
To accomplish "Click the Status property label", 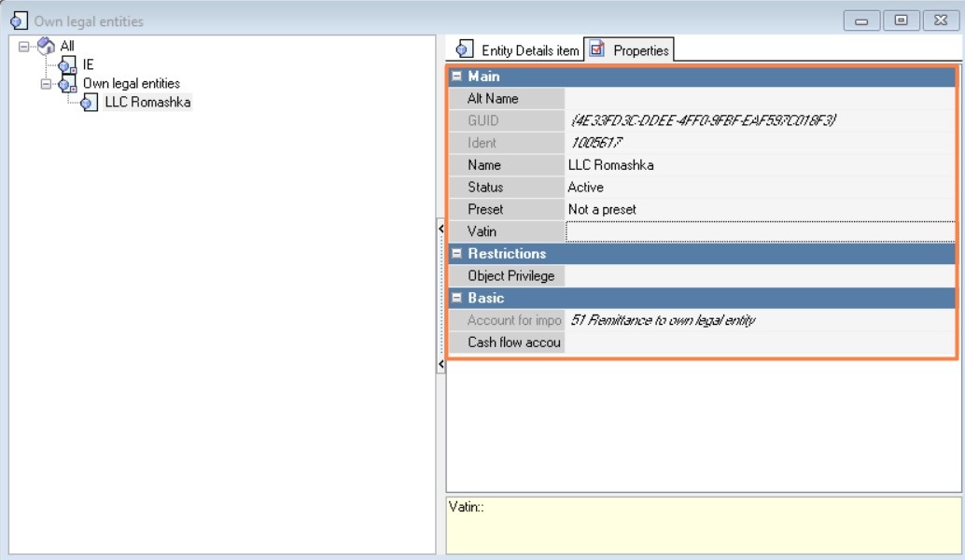I will click(x=485, y=187).
